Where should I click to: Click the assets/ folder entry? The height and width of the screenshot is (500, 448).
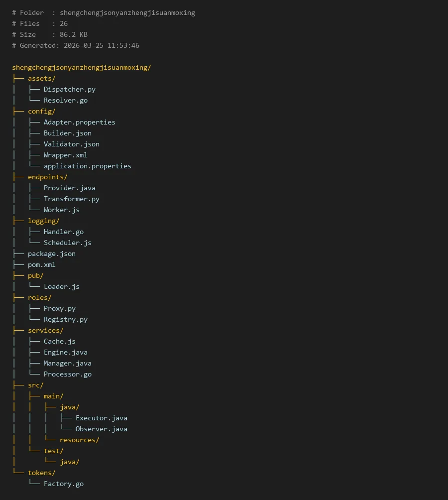41,79
